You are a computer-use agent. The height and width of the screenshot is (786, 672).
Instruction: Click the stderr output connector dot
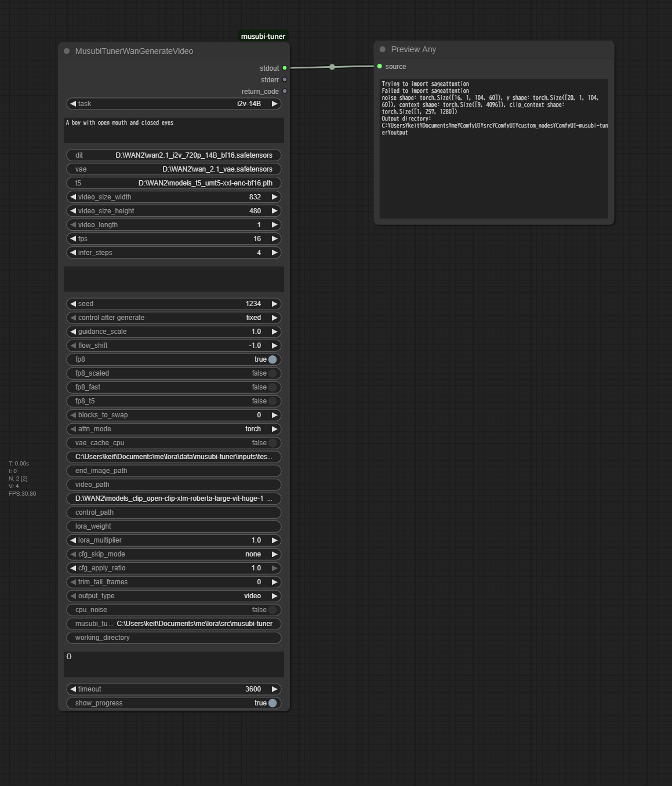pyautogui.click(x=285, y=80)
